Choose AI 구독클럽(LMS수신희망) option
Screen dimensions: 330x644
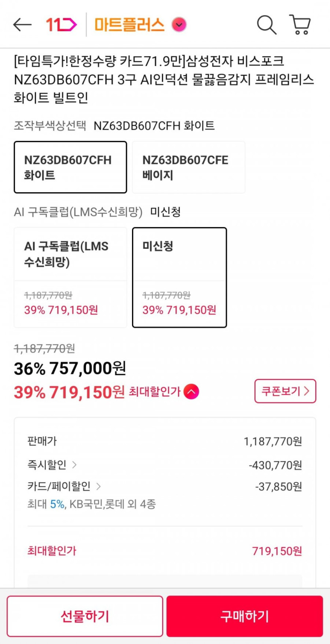[x=70, y=277]
